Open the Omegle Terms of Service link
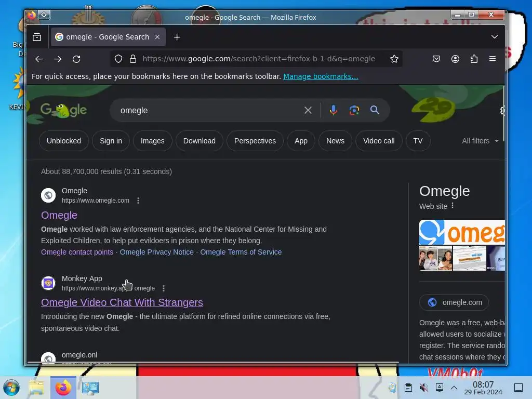 click(241, 252)
